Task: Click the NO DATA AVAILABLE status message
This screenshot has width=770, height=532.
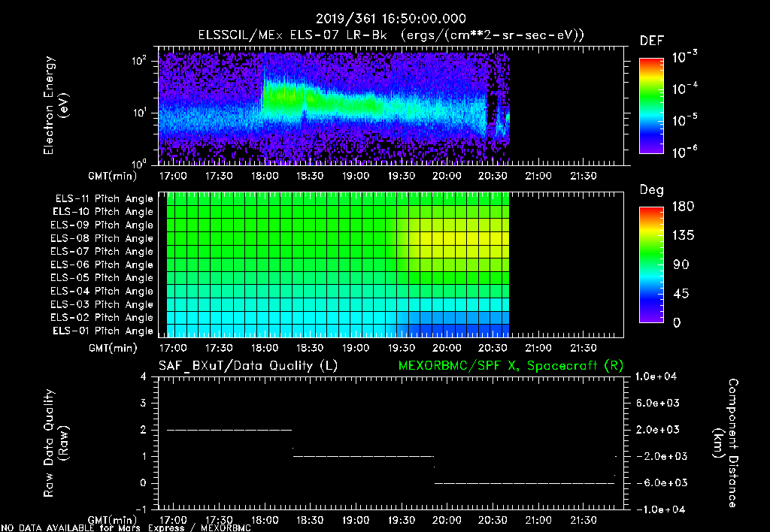Action: coord(125,527)
